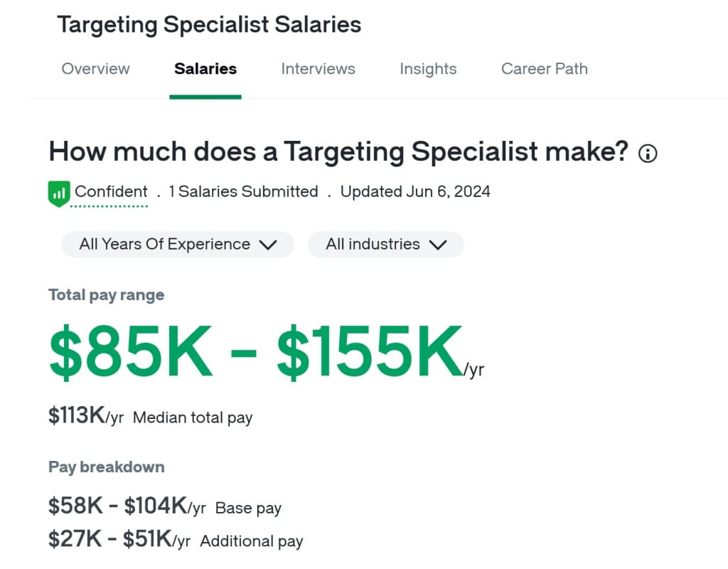728x569 pixels.
Task: Open the All Years Of Experience chevron icon
Action: [x=268, y=244]
